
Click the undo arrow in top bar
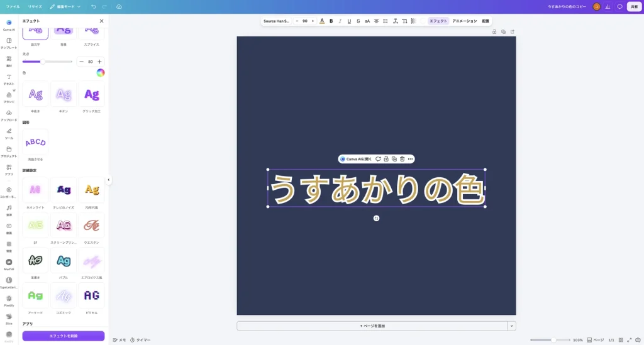(94, 6)
